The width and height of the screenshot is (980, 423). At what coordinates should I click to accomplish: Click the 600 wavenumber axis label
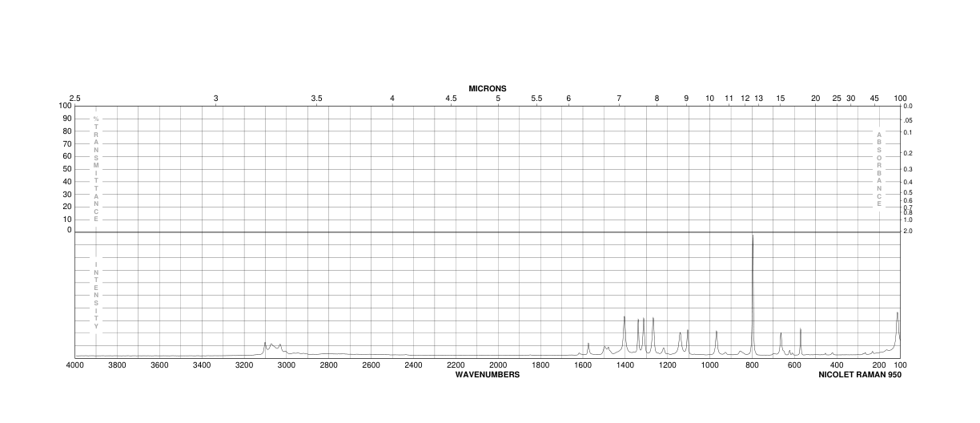coord(794,366)
